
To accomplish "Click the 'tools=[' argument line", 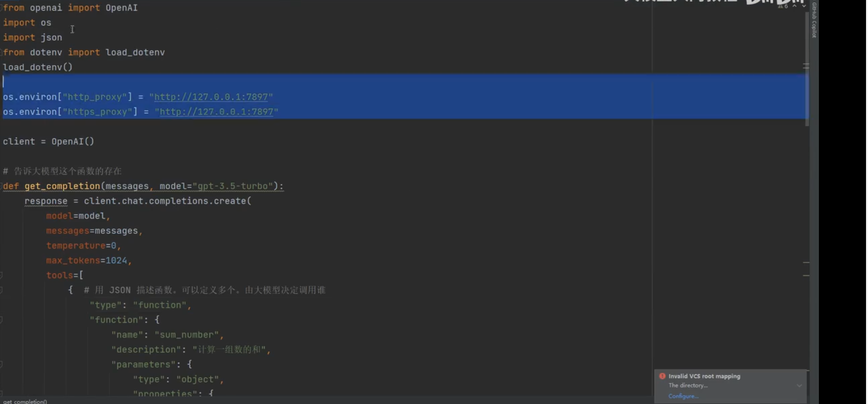I will pyautogui.click(x=65, y=275).
